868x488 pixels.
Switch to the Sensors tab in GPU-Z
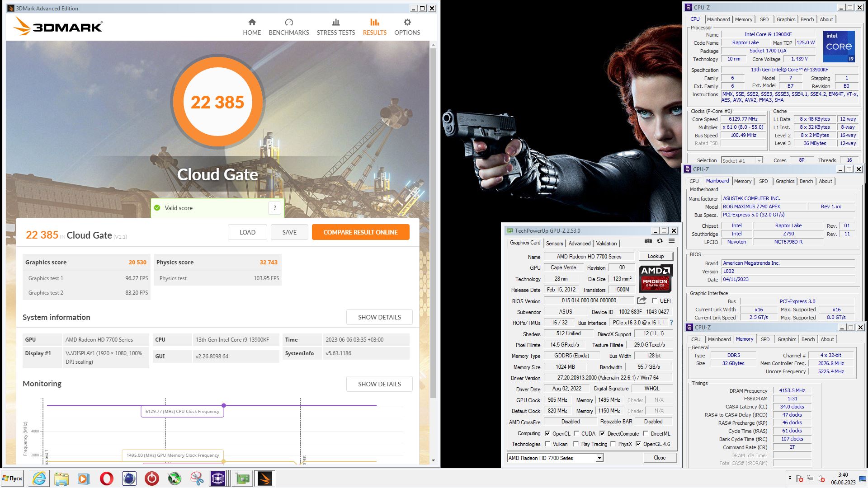554,243
